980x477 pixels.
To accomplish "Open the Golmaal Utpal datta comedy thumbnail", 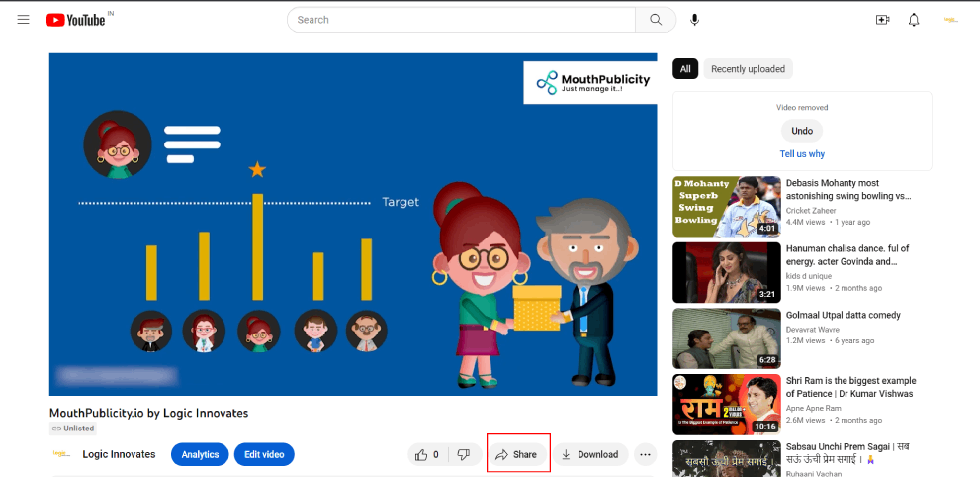I will pos(726,338).
